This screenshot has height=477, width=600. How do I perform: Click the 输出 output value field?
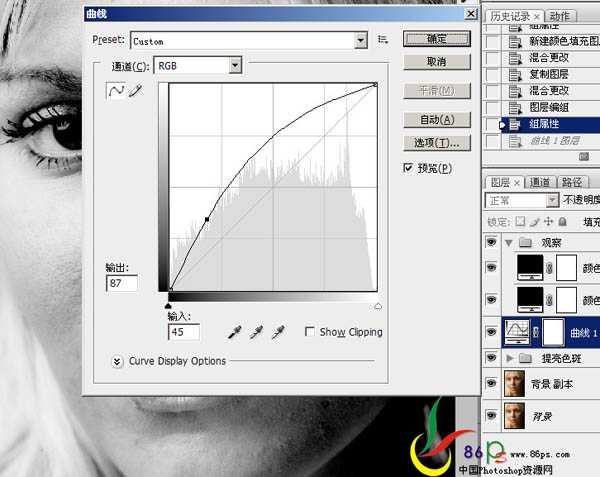coord(122,283)
